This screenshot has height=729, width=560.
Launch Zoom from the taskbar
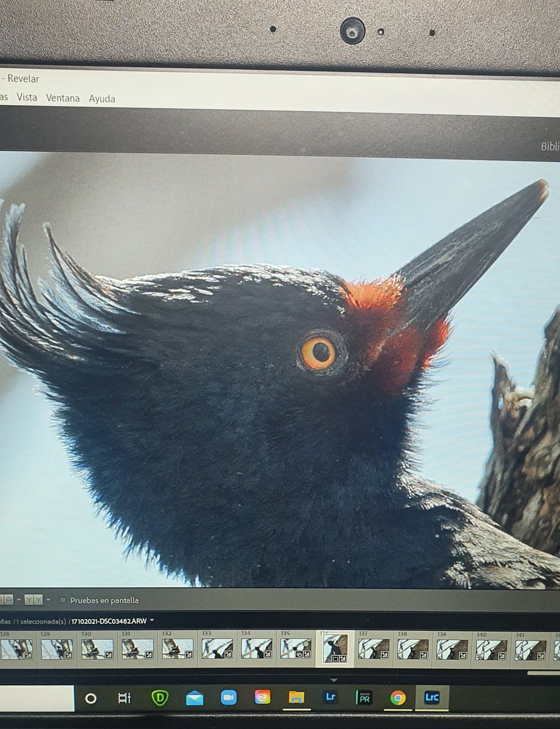(x=228, y=698)
